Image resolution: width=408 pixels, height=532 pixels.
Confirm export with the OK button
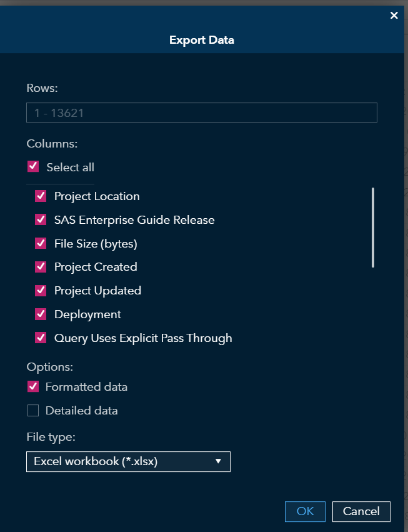click(305, 511)
